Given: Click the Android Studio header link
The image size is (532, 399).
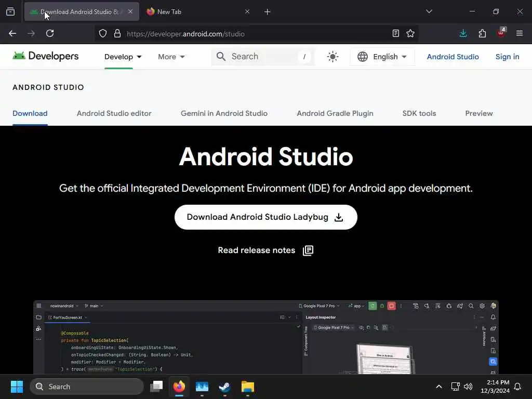Looking at the screenshot, I should (453, 57).
